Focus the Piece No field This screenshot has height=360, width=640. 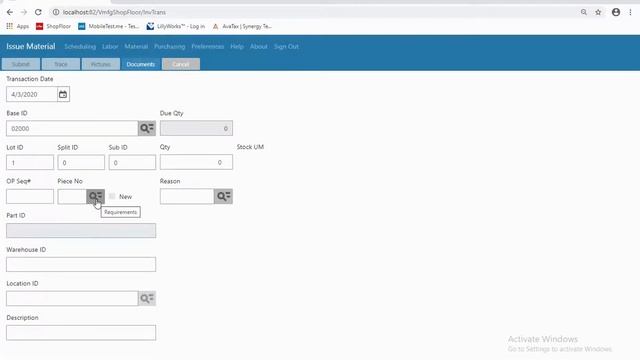tap(72, 196)
